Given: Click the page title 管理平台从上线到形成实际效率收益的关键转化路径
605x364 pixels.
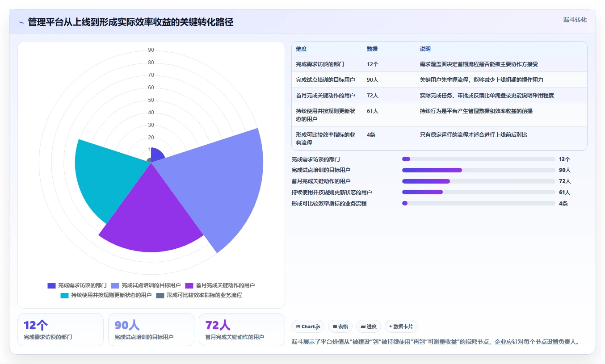Looking at the screenshot, I should pos(130,22).
